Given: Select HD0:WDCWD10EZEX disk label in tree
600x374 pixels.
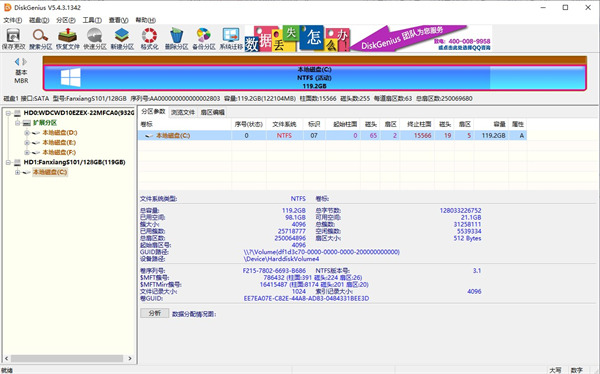Looking at the screenshot, I should [x=78, y=113].
